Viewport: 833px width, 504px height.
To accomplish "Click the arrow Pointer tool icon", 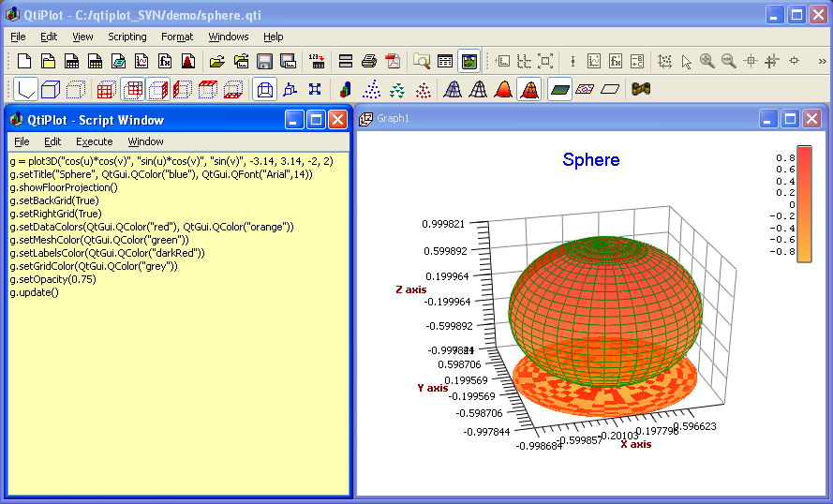I will pyautogui.click(x=686, y=62).
